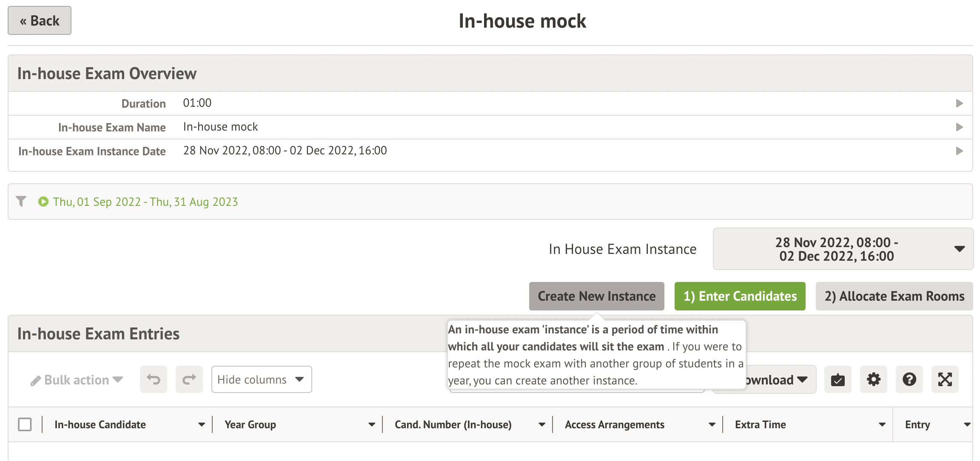
Task: Open the Hide columns dropdown
Action: [261, 379]
